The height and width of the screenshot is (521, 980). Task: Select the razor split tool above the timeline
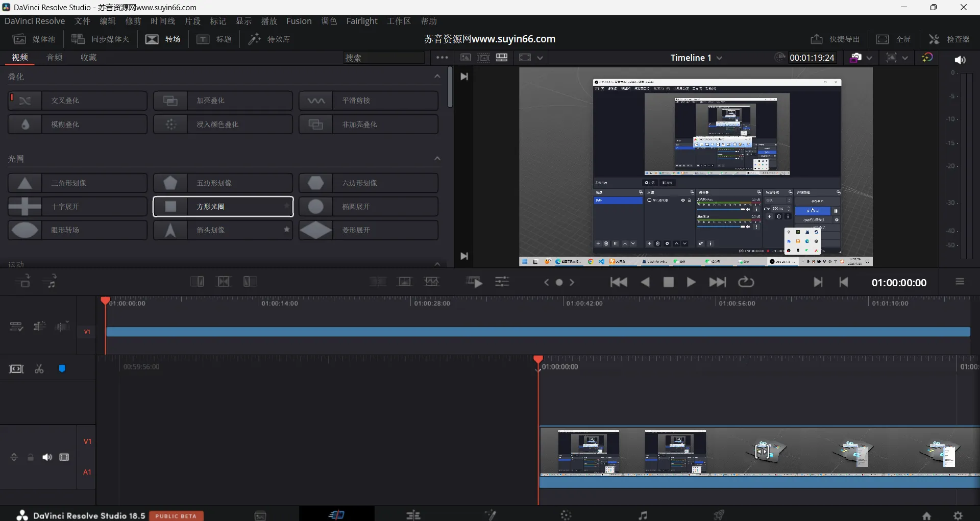pos(39,368)
